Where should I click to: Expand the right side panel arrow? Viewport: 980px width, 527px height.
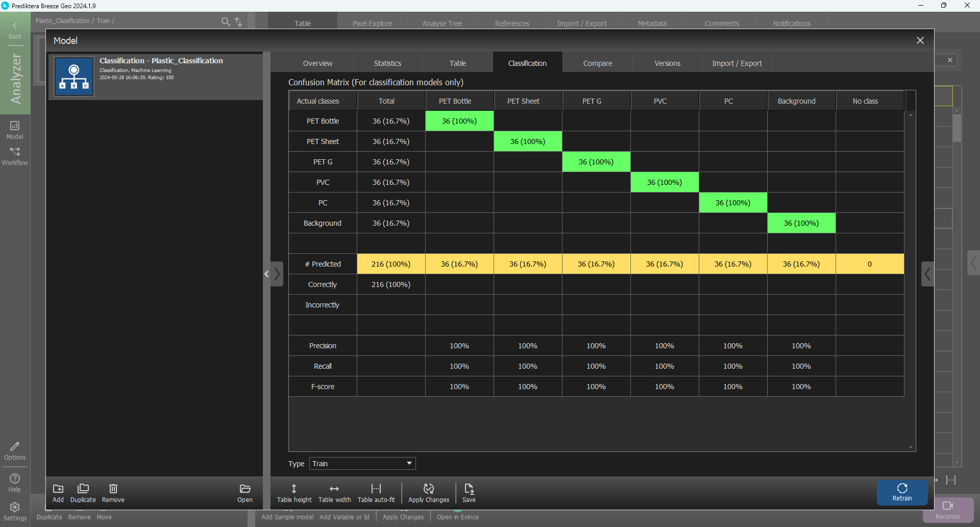(x=927, y=274)
